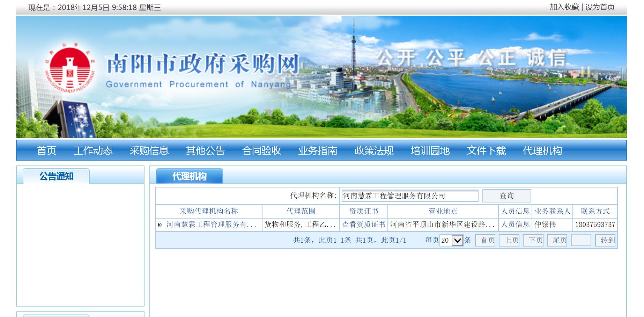Open 查看资质证书 certificate link
This screenshot has width=644, height=317.
[x=363, y=224]
